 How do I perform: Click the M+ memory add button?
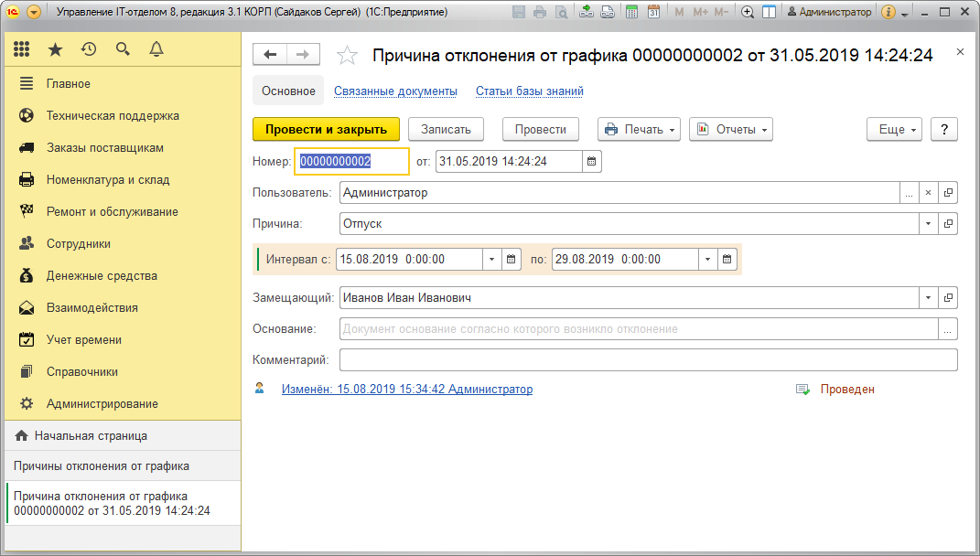[x=700, y=12]
